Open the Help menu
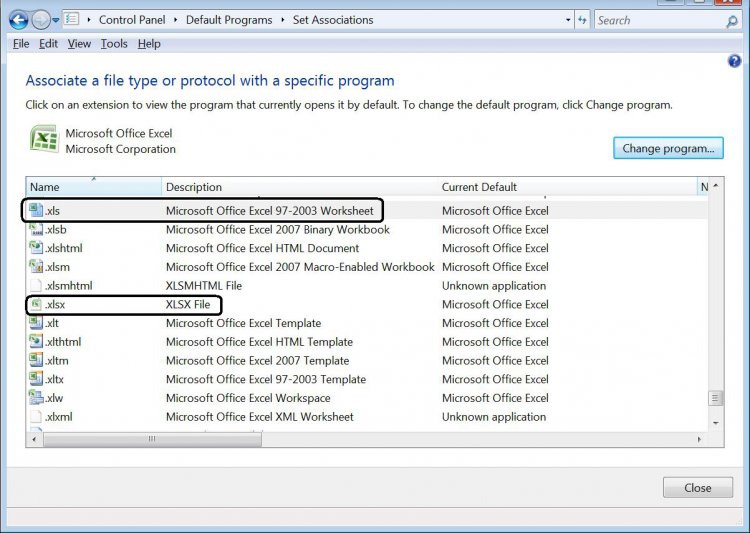 click(149, 44)
